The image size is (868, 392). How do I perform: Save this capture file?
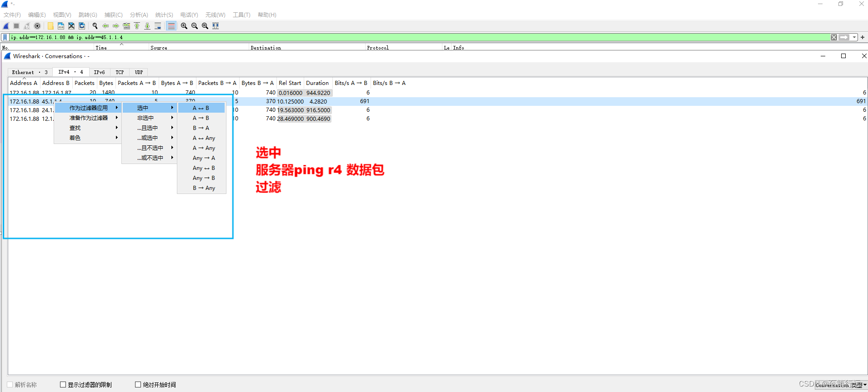click(x=61, y=26)
